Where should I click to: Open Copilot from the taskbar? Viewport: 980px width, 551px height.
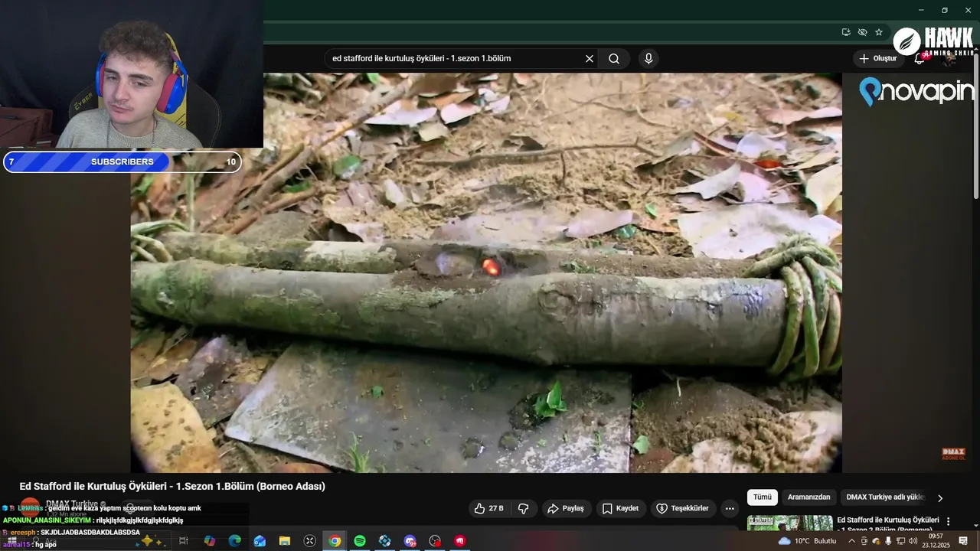point(210,541)
